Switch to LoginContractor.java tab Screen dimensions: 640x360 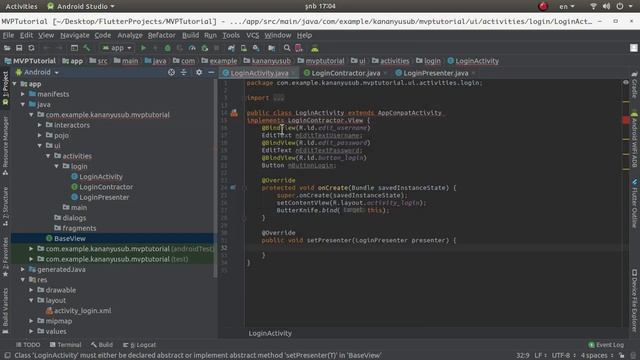tap(346, 73)
